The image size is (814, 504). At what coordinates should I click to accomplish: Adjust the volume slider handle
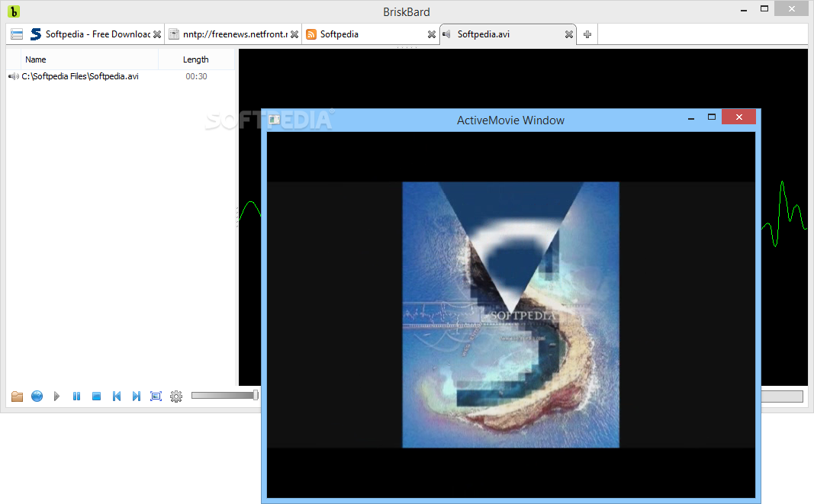(256, 396)
